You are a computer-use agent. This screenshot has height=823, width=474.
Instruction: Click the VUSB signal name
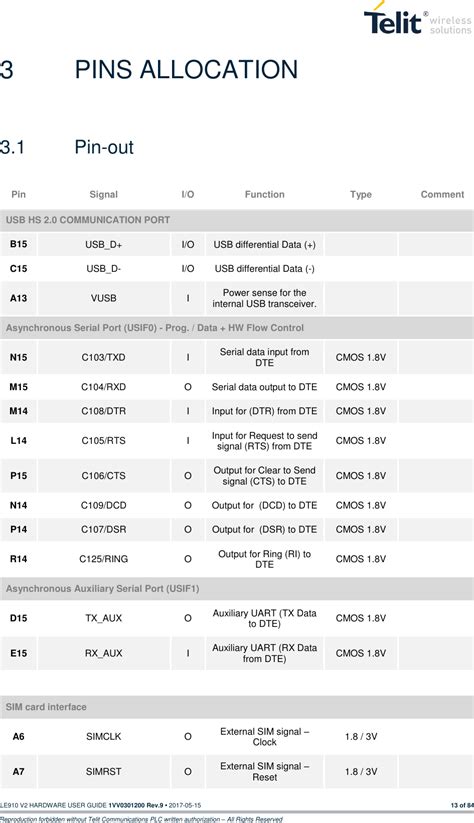(103, 298)
